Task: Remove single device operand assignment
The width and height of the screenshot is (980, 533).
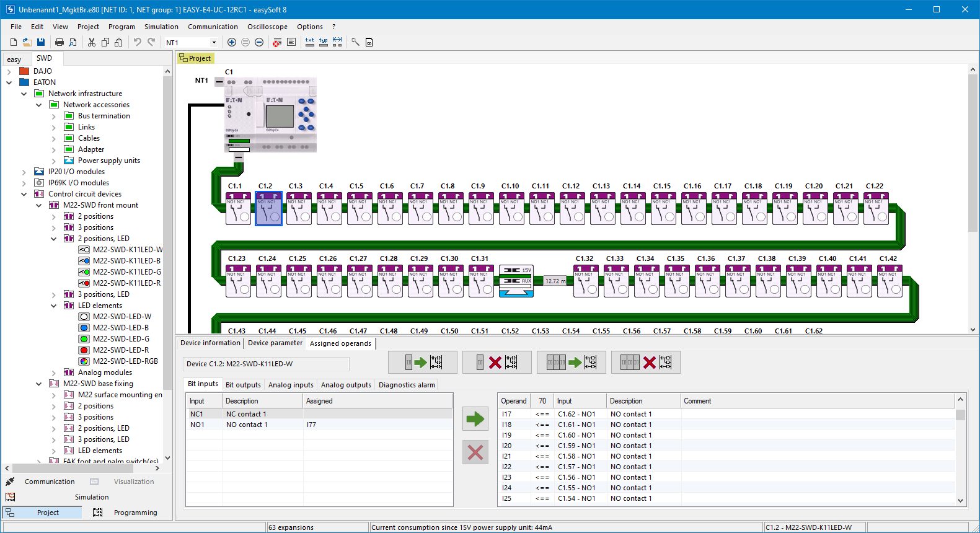Action: tap(497, 363)
